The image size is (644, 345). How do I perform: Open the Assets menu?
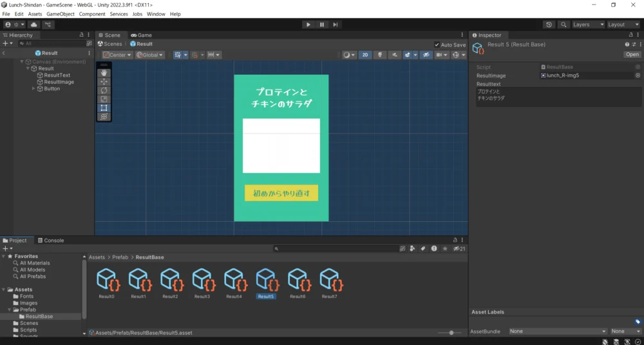pyautogui.click(x=35, y=14)
